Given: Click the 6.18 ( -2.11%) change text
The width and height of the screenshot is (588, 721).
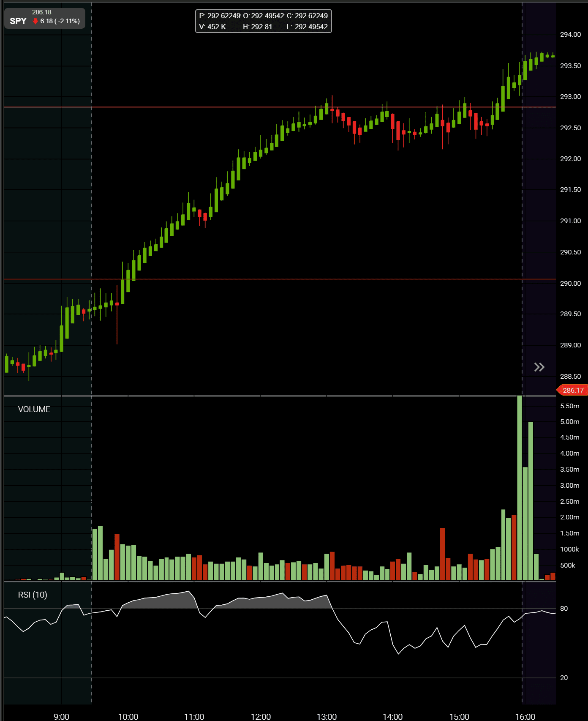Looking at the screenshot, I should (60, 21).
